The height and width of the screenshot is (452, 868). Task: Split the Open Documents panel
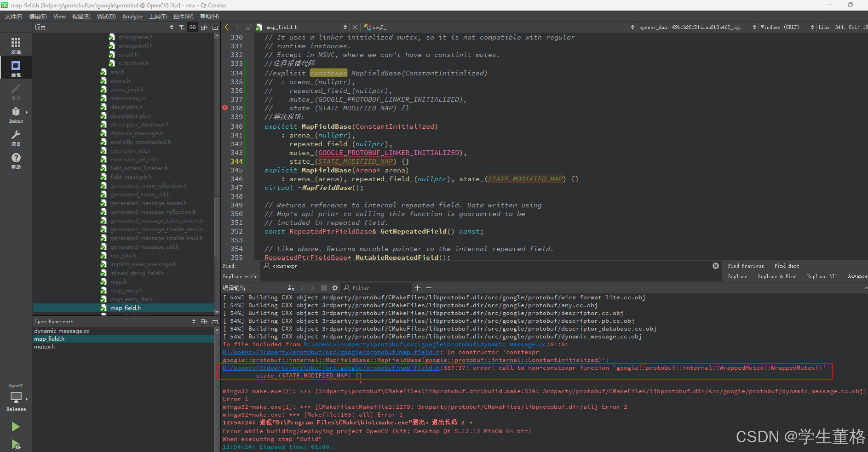click(x=204, y=321)
